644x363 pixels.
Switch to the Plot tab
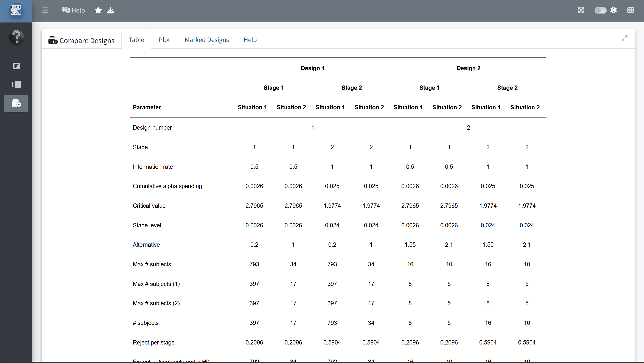(164, 40)
